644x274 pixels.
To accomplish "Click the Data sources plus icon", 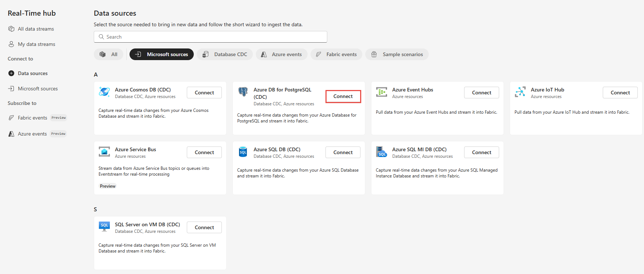I will click(x=11, y=73).
